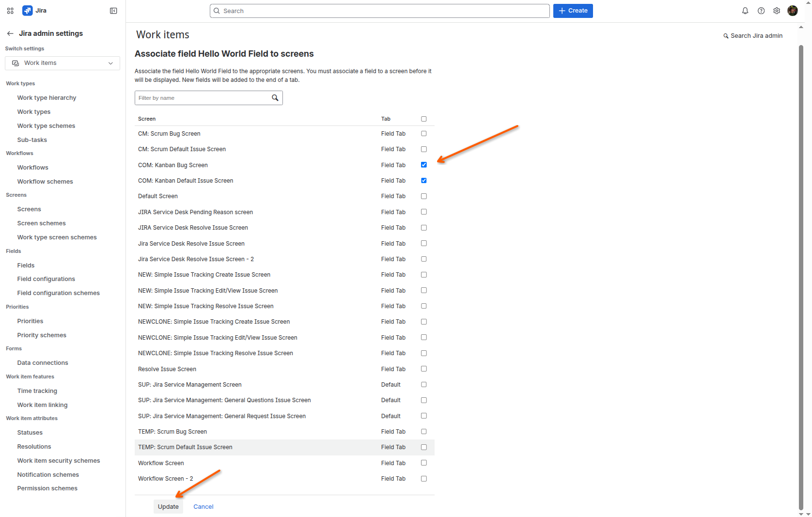Open Work item security schemes

pyautogui.click(x=59, y=461)
